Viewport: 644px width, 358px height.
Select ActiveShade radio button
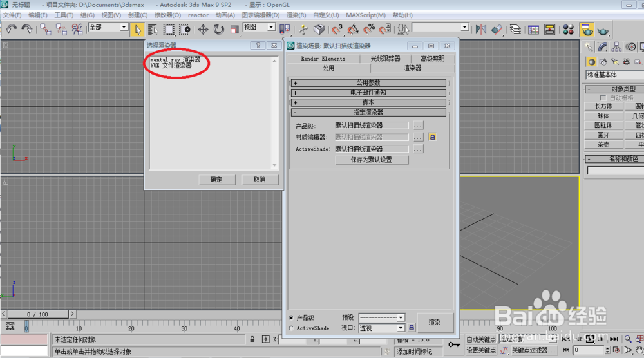click(291, 328)
